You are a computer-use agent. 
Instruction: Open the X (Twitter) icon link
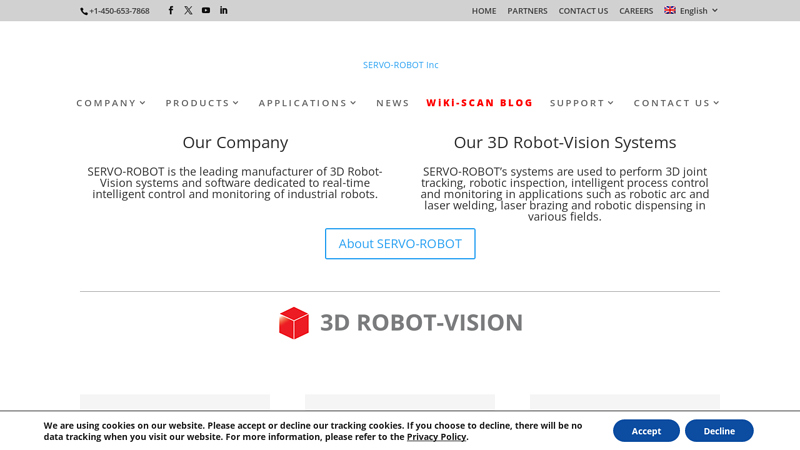click(188, 10)
